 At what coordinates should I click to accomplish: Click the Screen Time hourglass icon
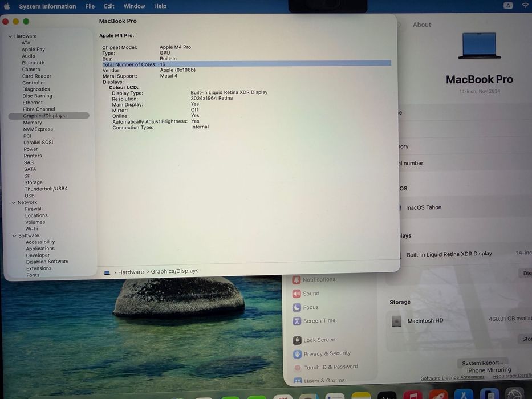(x=297, y=321)
